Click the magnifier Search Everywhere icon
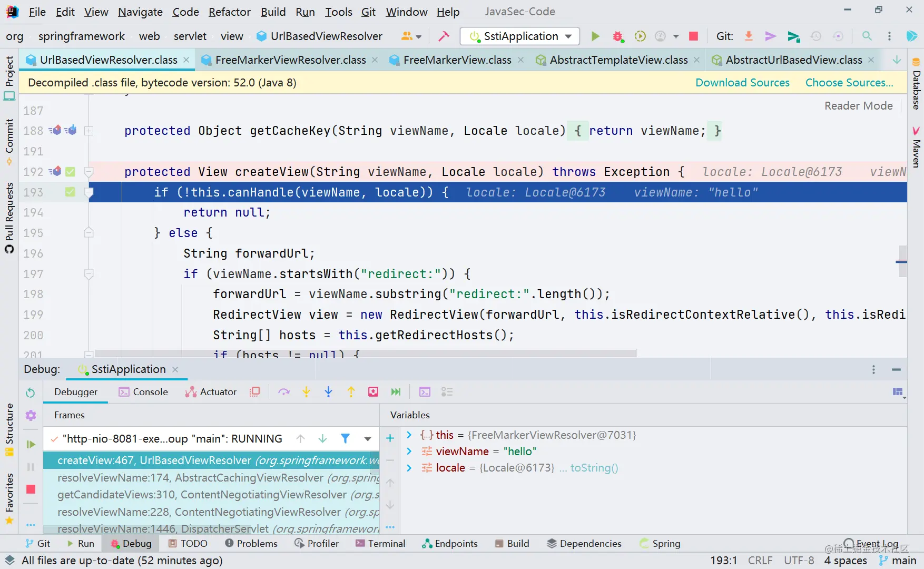Screen dimensions: 924x569 (x=867, y=36)
